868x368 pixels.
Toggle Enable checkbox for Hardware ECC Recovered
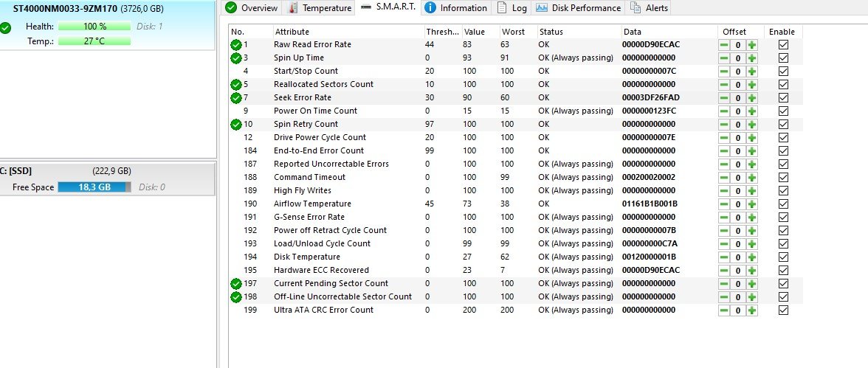783,270
